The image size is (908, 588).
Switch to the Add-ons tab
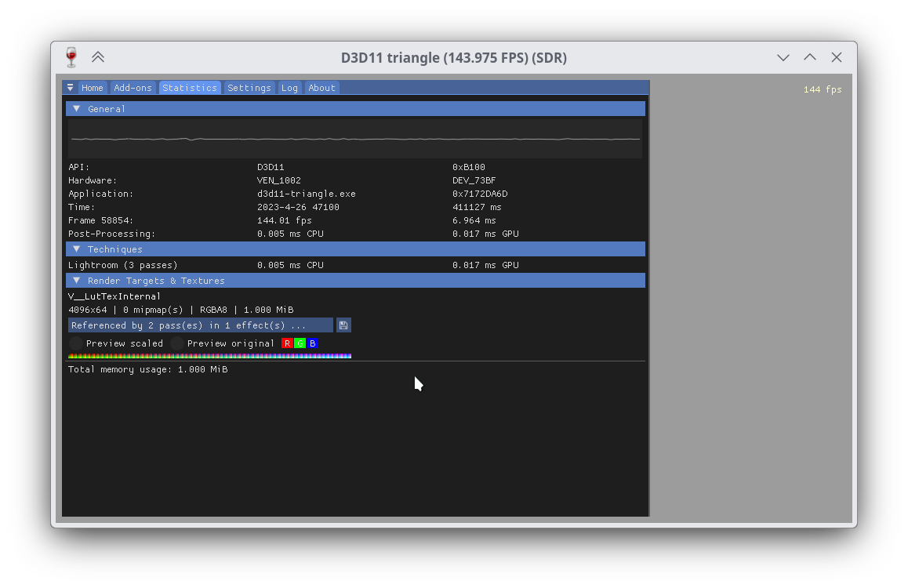[x=133, y=87]
